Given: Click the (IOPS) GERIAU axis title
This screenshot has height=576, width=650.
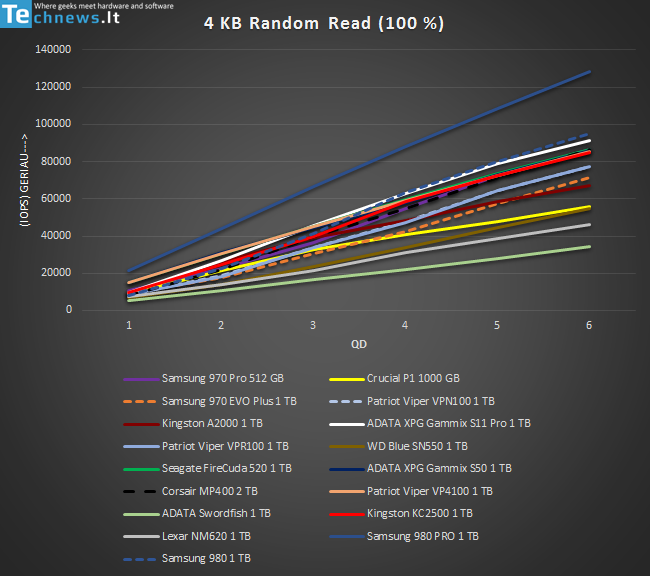Looking at the screenshot, I should (x=24, y=180).
